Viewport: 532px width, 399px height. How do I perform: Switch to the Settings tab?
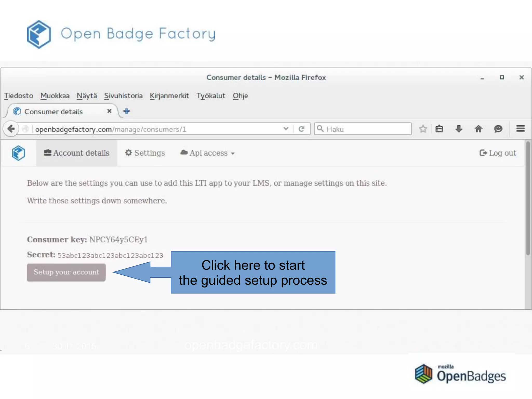point(145,153)
